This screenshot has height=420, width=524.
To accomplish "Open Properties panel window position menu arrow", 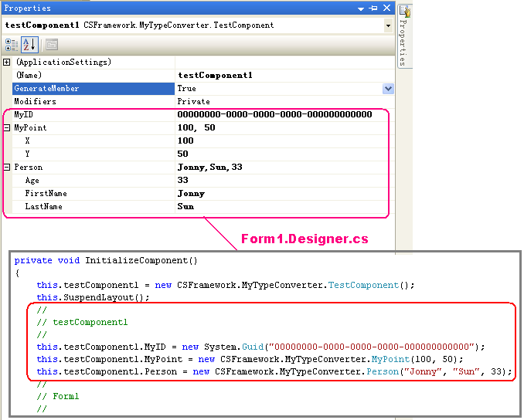I will point(361,8).
